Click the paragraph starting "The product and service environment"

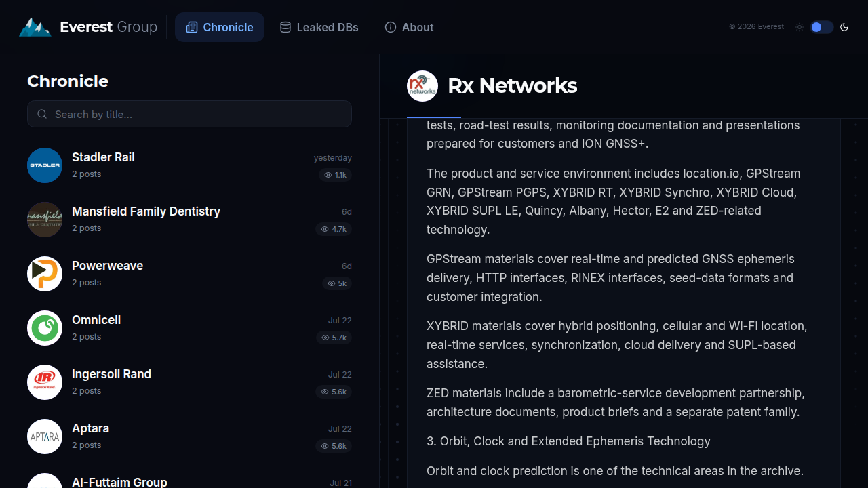614,201
